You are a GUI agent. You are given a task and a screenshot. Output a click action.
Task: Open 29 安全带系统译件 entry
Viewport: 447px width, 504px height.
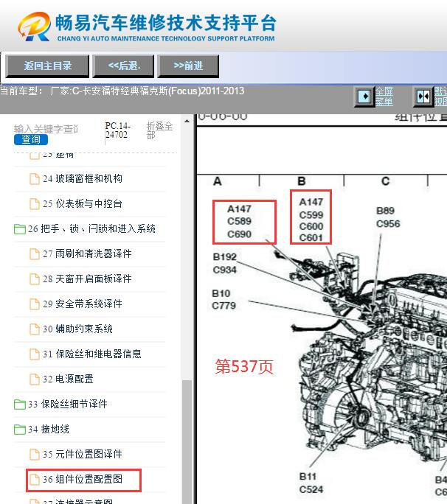click(83, 304)
